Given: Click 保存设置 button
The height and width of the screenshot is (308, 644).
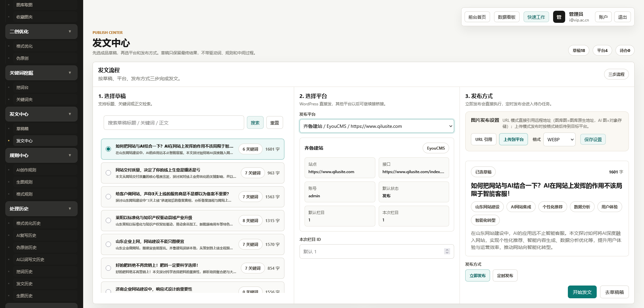Looking at the screenshot, I should coord(593,140).
